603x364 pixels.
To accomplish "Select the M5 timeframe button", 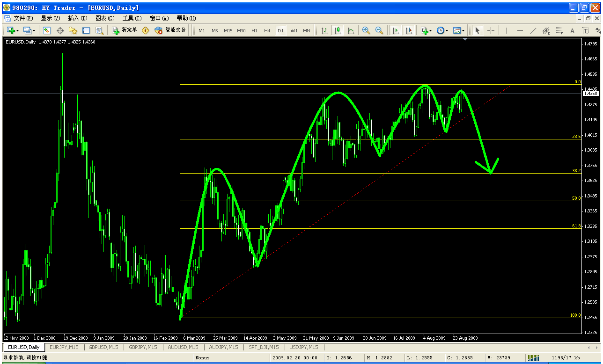I will coord(214,30).
